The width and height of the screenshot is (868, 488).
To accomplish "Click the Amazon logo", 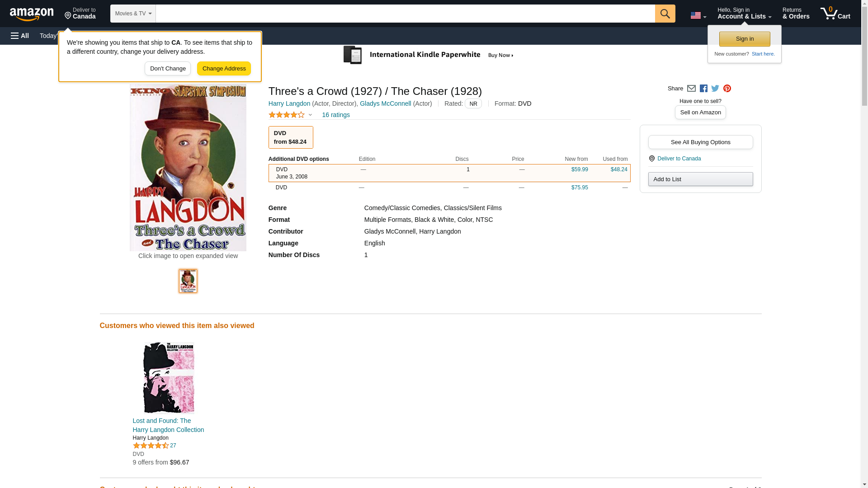I will pyautogui.click(x=32, y=14).
